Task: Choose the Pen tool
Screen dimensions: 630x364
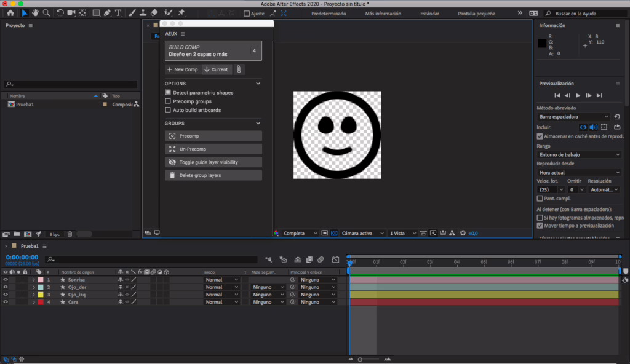Action: [x=107, y=13]
